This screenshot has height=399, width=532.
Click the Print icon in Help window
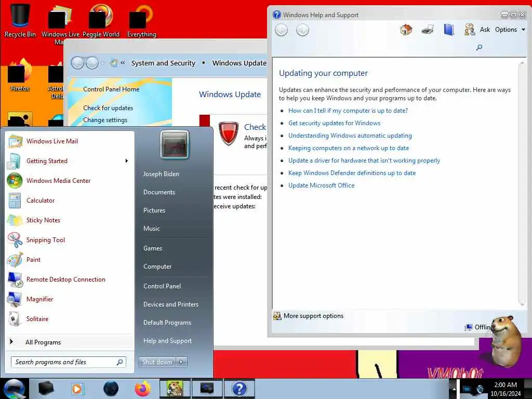pyautogui.click(x=428, y=30)
